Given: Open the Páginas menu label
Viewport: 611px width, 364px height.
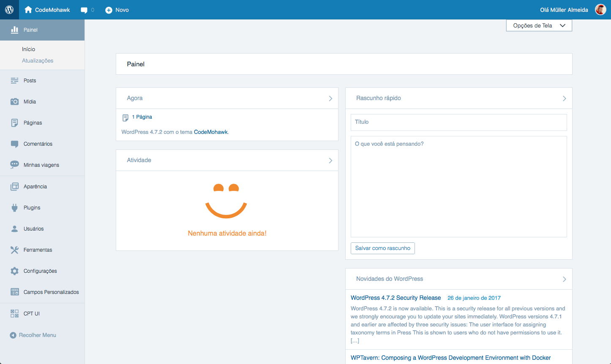Looking at the screenshot, I should [x=33, y=123].
